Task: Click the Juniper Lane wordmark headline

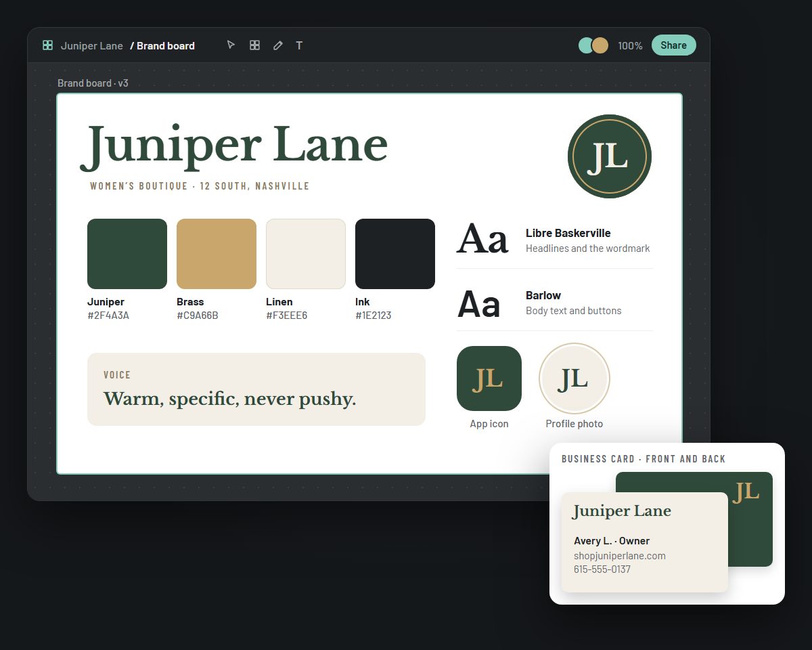Action: click(234, 147)
